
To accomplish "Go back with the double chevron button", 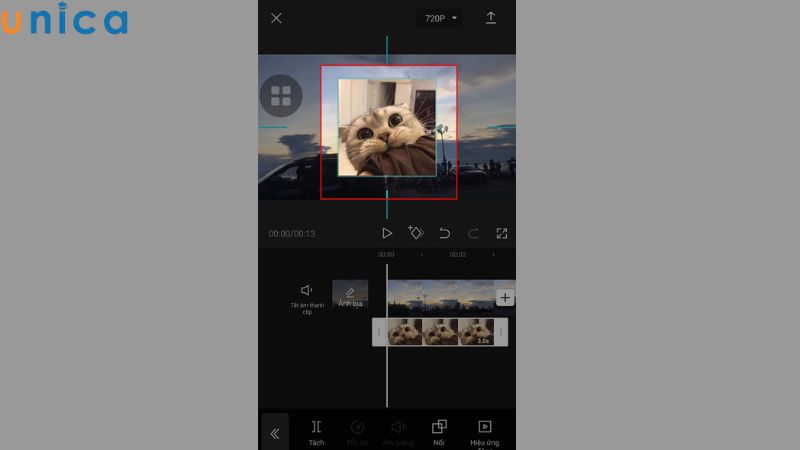I will click(x=275, y=433).
